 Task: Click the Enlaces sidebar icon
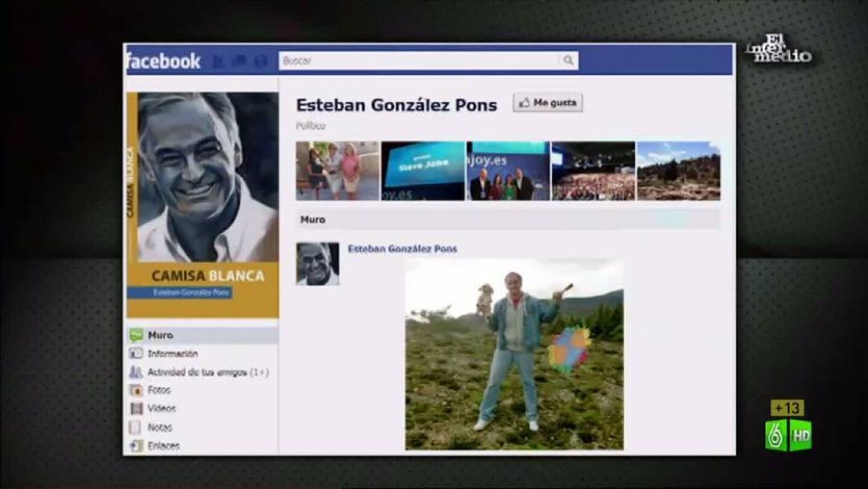coord(136,446)
